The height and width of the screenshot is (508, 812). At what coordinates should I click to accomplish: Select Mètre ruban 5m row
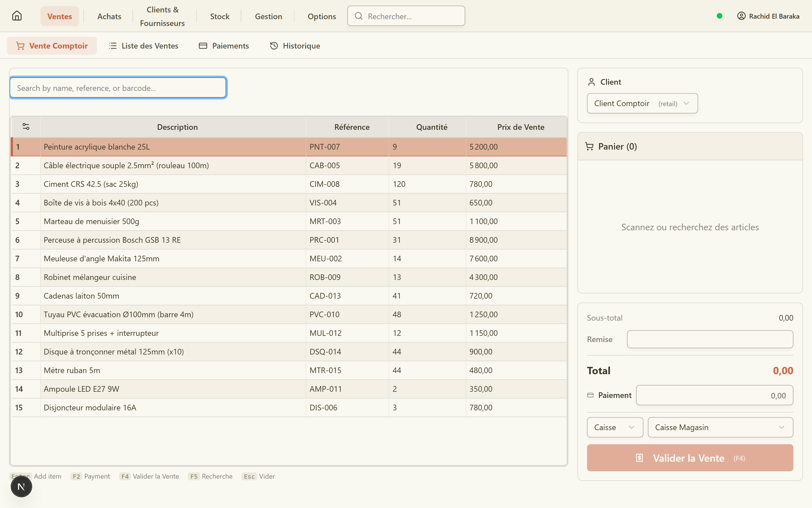[289, 370]
